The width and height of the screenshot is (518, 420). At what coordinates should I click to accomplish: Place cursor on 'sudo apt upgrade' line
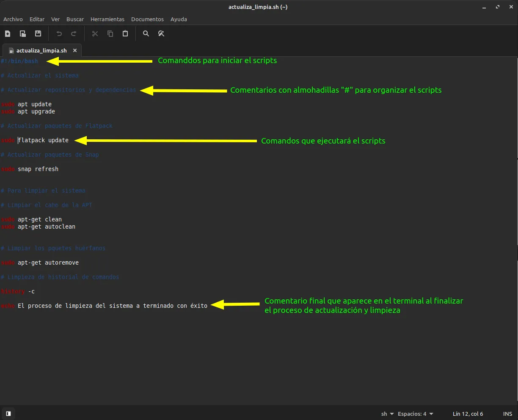pos(28,111)
